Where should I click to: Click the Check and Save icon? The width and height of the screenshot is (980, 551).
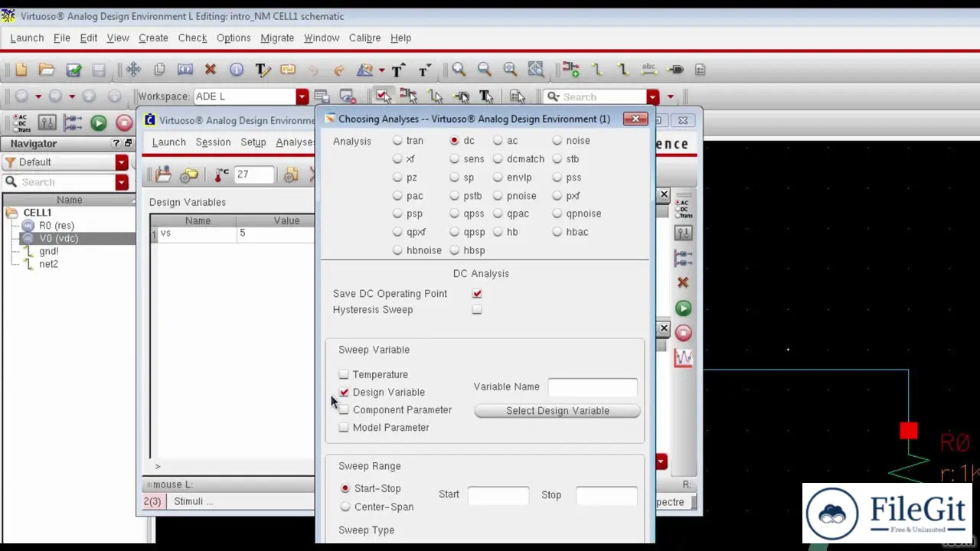click(x=73, y=70)
